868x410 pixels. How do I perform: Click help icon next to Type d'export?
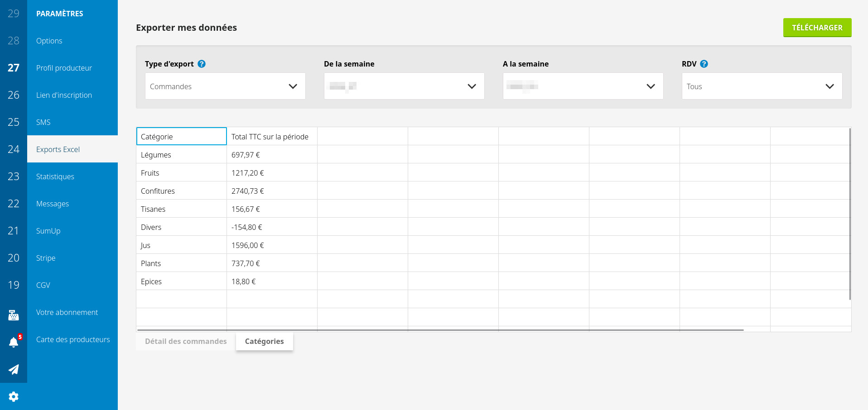pyautogui.click(x=202, y=64)
